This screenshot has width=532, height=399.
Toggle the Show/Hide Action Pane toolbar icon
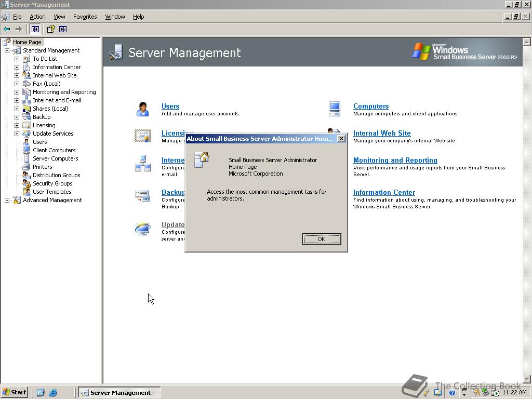tap(63, 29)
